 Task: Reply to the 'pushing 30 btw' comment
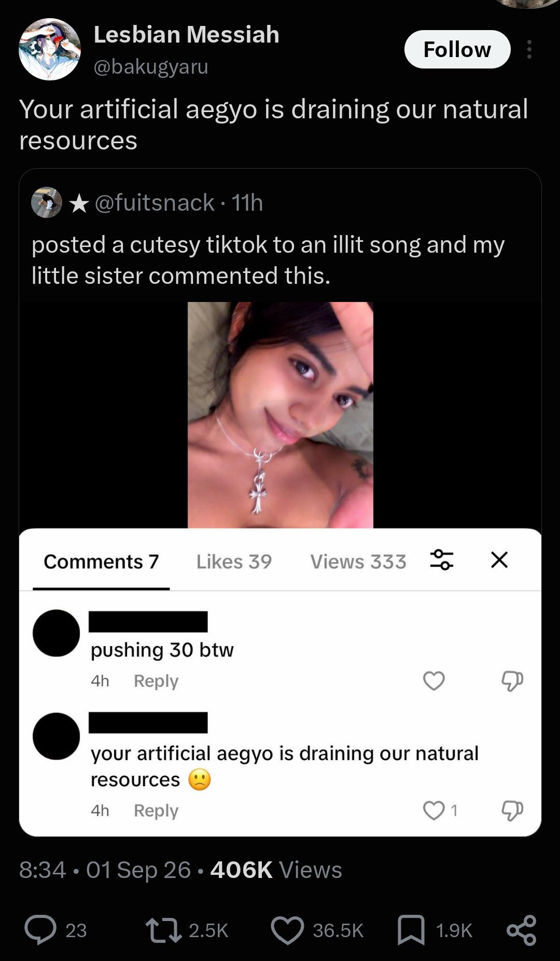pos(156,681)
